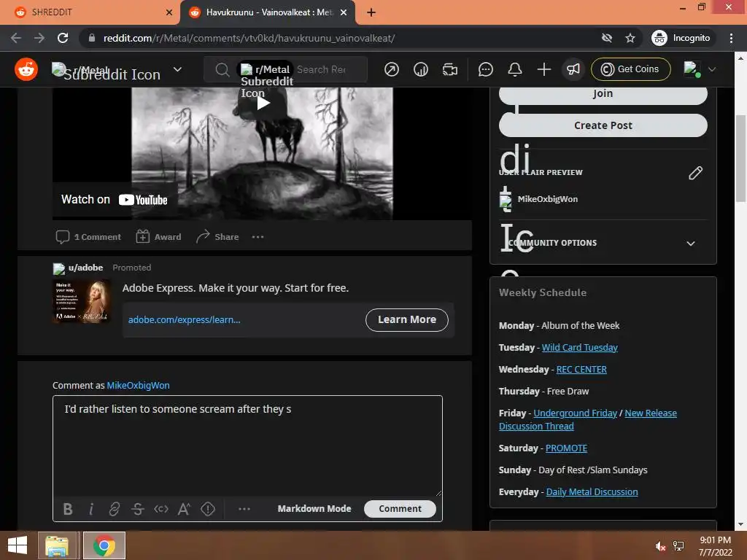Open post more options ellipsis
747x560 pixels.
(x=258, y=237)
